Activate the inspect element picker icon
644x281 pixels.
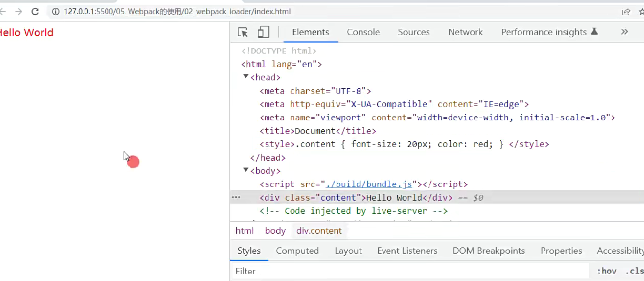point(243,32)
